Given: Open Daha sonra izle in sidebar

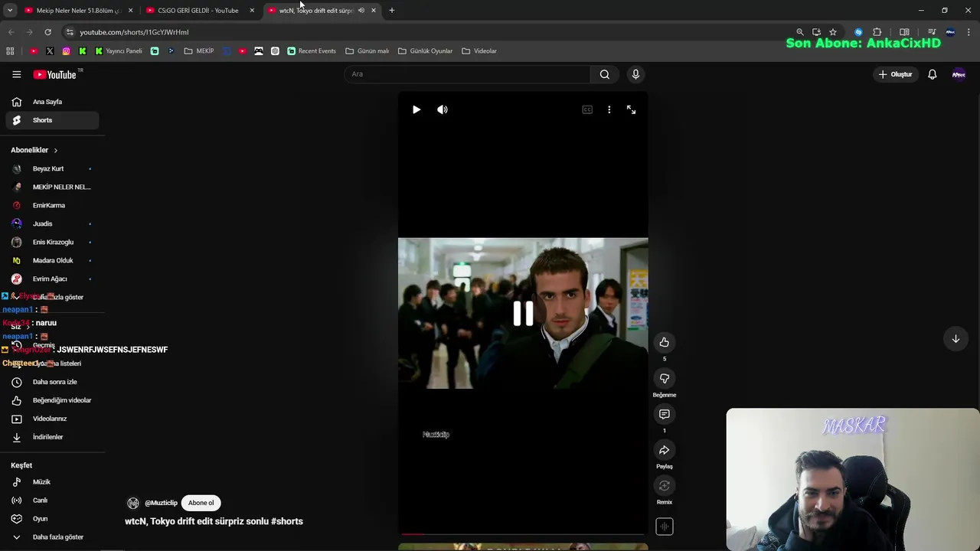Looking at the screenshot, I should (x=51, y=382).
